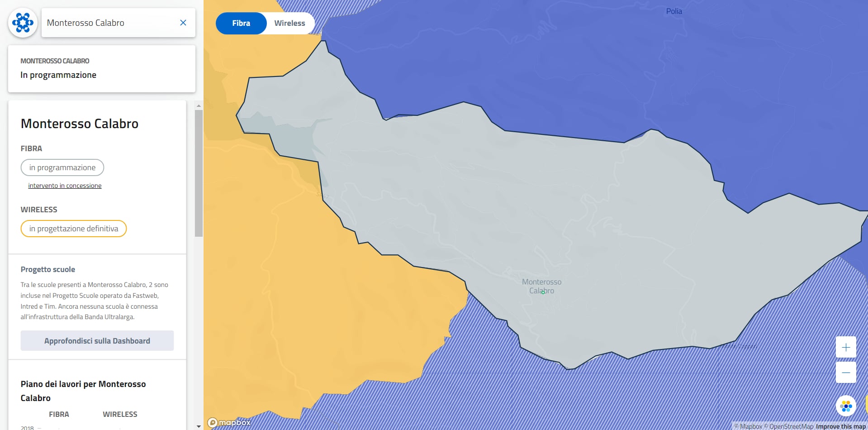Switch map to Fibra view
This screenshot has width=868, height=430.
241,23
